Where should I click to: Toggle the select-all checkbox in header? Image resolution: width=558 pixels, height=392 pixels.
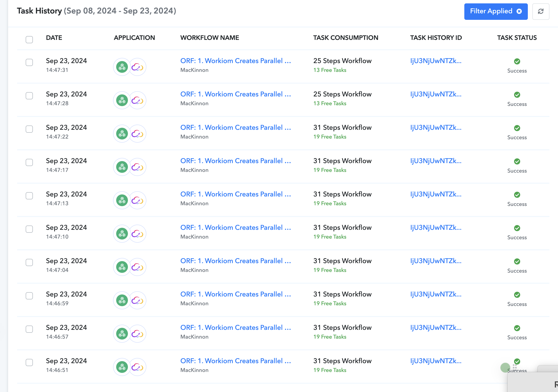pos(29,39)
